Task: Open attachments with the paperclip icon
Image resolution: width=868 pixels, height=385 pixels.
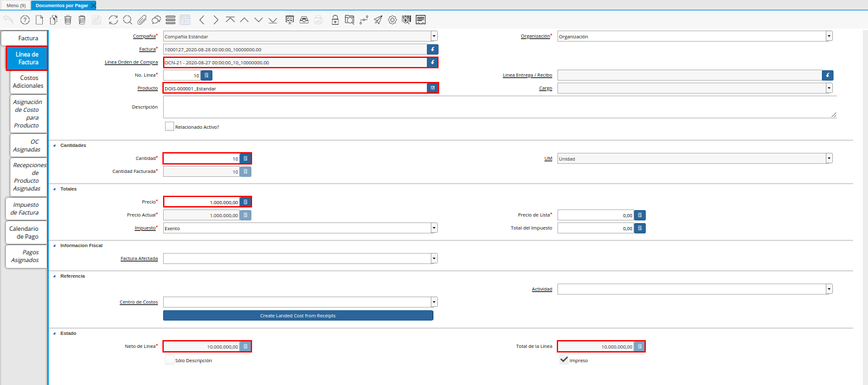Action: [x=142, y=20]
